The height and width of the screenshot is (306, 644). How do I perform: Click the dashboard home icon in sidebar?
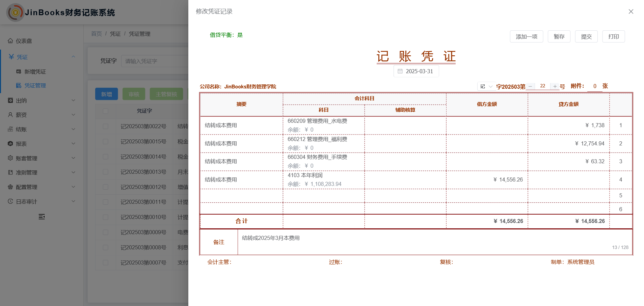[x=10, y=41]
